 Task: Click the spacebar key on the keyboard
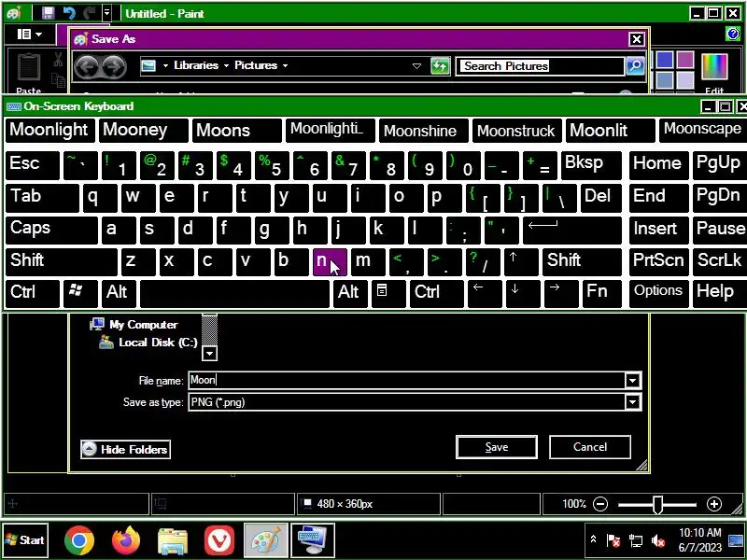point(234,293)
